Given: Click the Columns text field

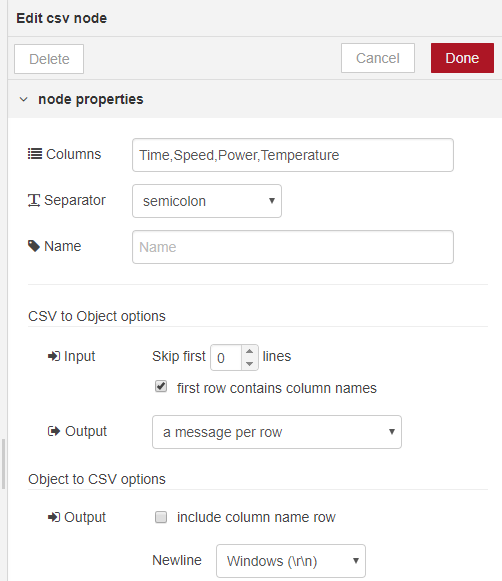Looking at the screenshot, I should pos(293,155).
